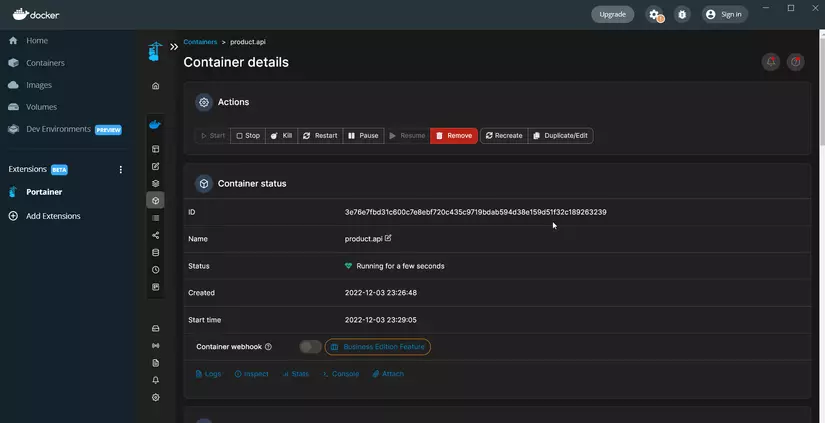825x423 pixels.
Task: Kill the running container
Action: [281, 136]
